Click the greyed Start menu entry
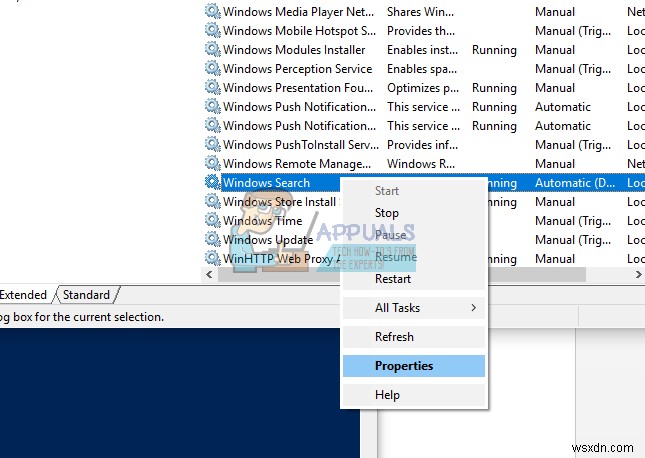 point(414,191)
